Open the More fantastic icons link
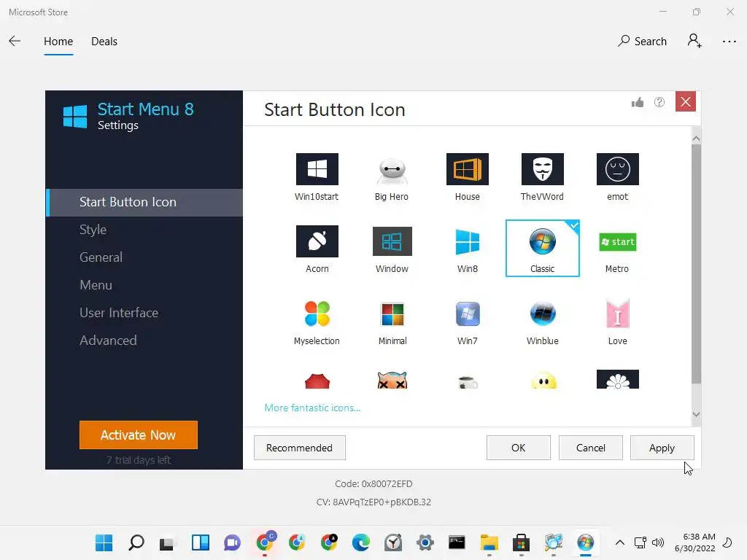Screen dimensions: 747x560 pyautogui.click(x=312, y=408)
